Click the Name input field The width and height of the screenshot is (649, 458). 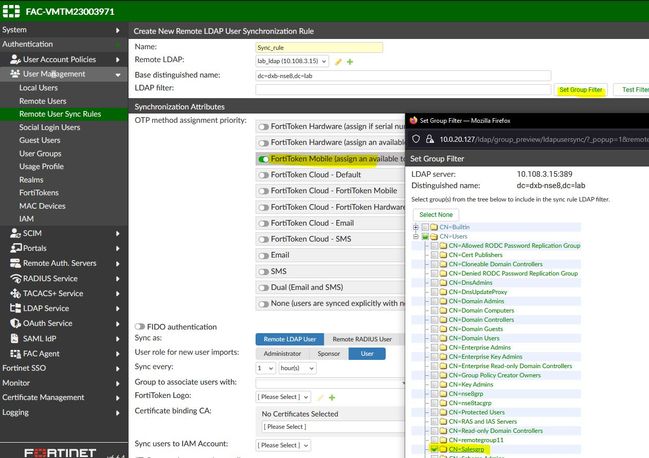(319, 48)
